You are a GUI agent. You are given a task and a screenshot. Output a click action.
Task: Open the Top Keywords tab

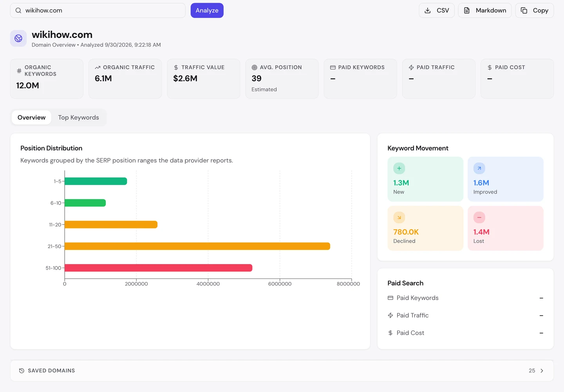click(x=78, y=117)
